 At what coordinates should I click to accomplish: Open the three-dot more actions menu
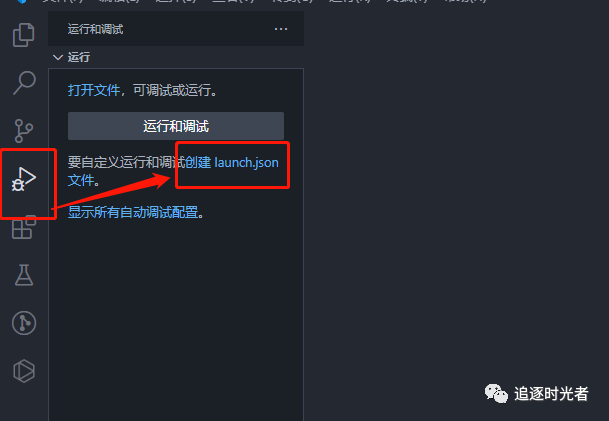(x=281, y=29)
